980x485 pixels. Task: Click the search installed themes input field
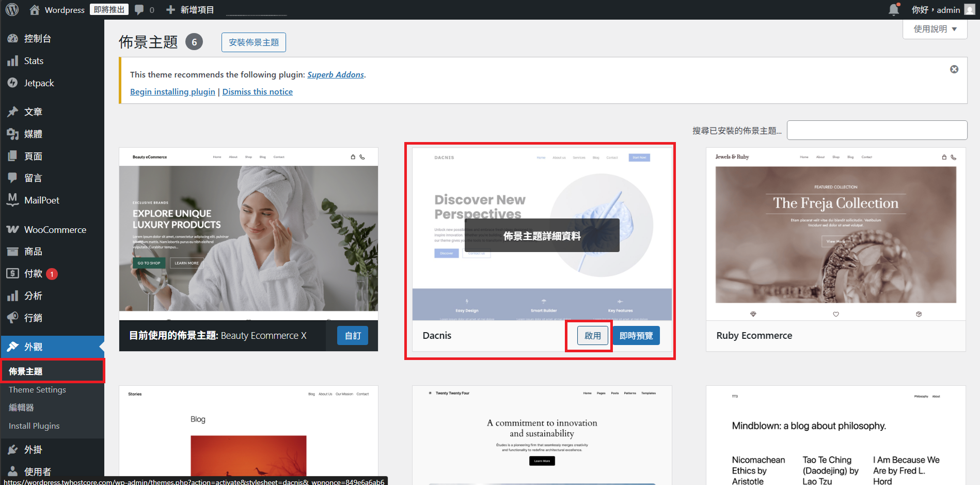877,130
